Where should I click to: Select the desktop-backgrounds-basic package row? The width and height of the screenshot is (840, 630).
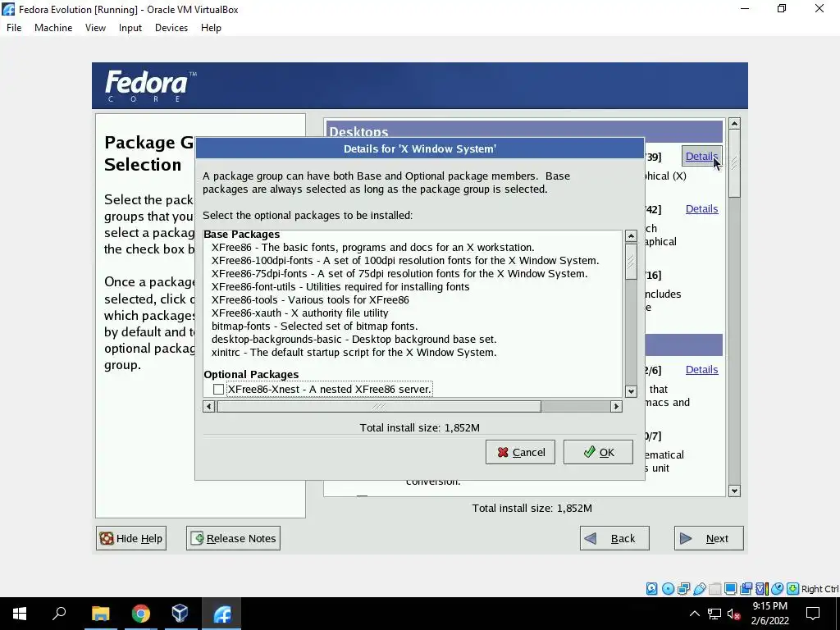point(354,339)
